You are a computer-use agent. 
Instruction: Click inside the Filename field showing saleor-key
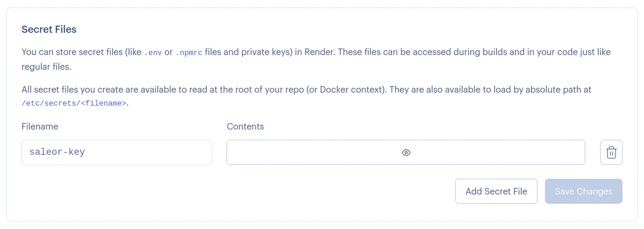click(116, 152)
